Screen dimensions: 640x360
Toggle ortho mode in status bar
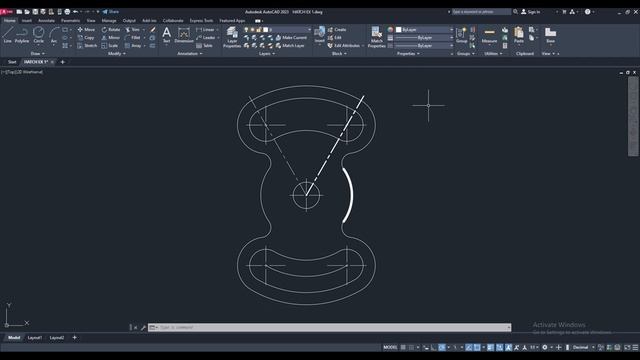click(433, 347)
